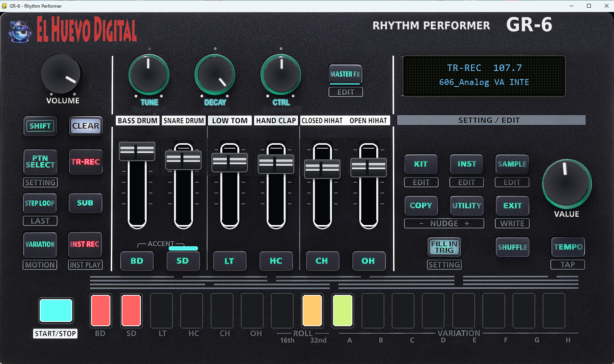Click the COPY button

click(x=421, y=206)
